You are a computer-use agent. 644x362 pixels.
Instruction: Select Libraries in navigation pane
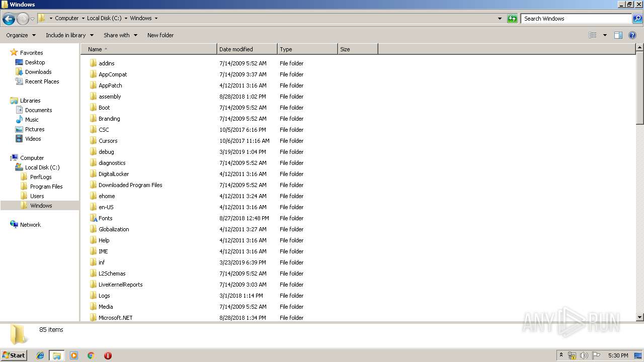pos(30,101)
